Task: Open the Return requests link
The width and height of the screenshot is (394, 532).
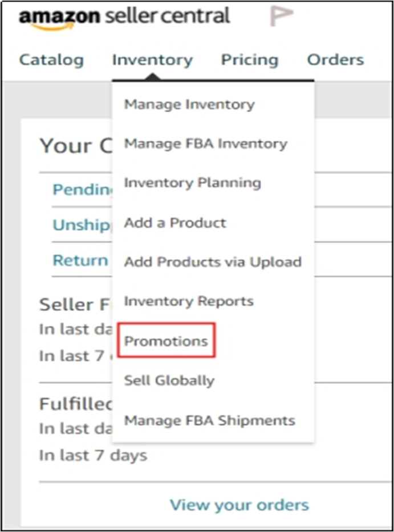Action: point(80,260)
